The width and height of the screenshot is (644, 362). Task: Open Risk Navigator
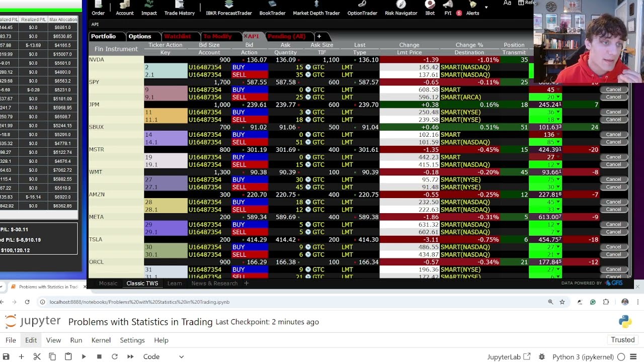401,8
